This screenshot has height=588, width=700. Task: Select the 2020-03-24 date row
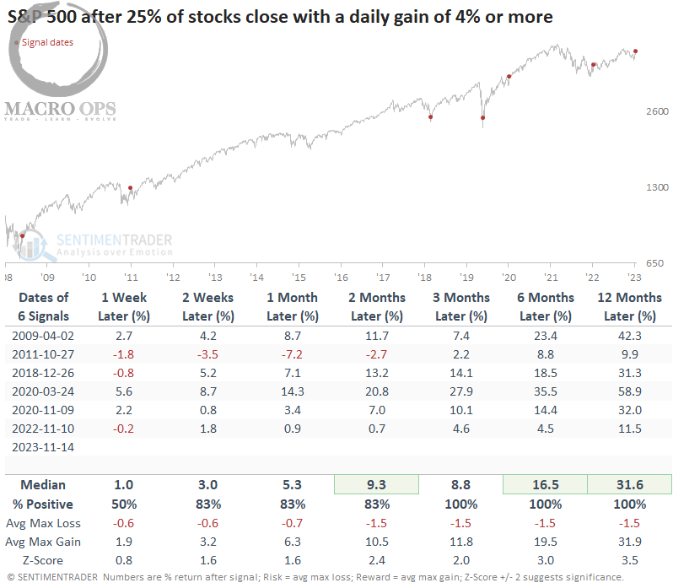click(x=338, y=391)
